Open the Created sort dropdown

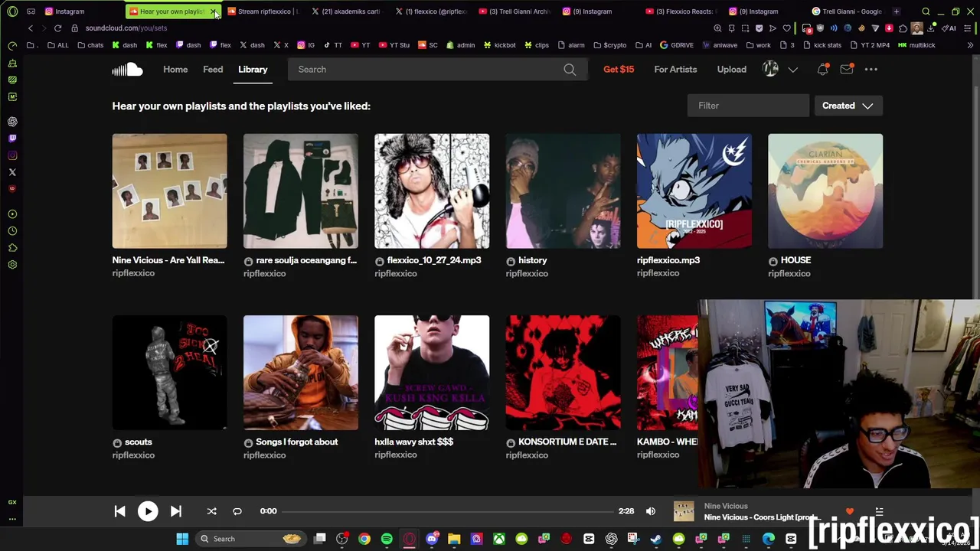click(x=848, y=106)
